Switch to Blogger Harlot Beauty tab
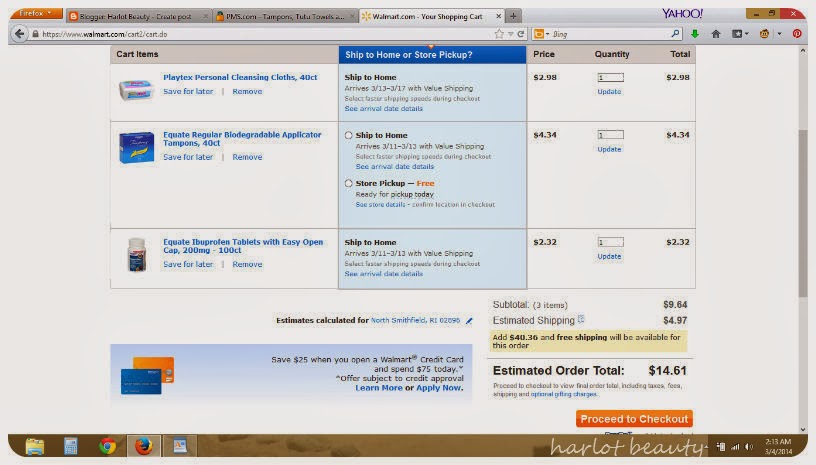Image resolution: width=816 pixels, height=465 pixels. [138, 16]
